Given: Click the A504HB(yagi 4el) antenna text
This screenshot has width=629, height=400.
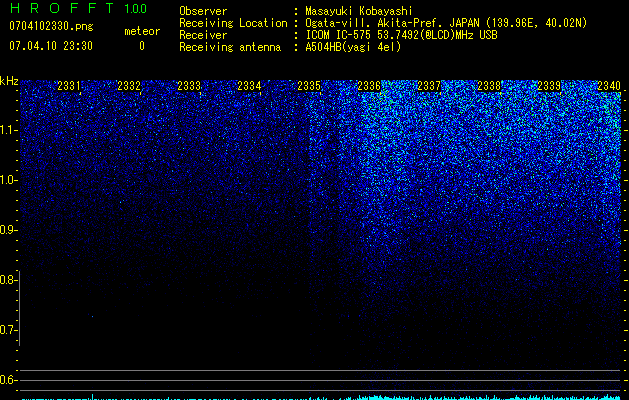Looking at the screenshot, I should [353, 47].
